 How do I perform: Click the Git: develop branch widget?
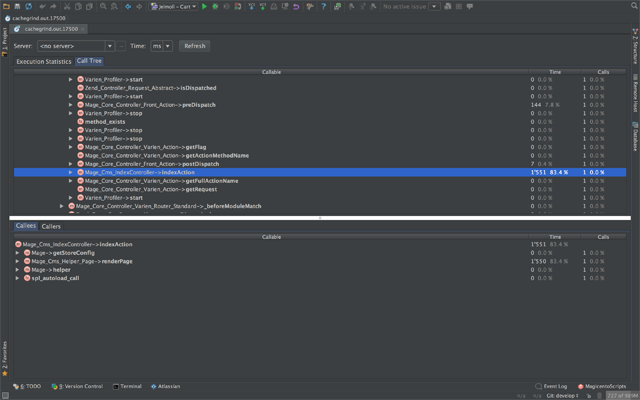563,396
